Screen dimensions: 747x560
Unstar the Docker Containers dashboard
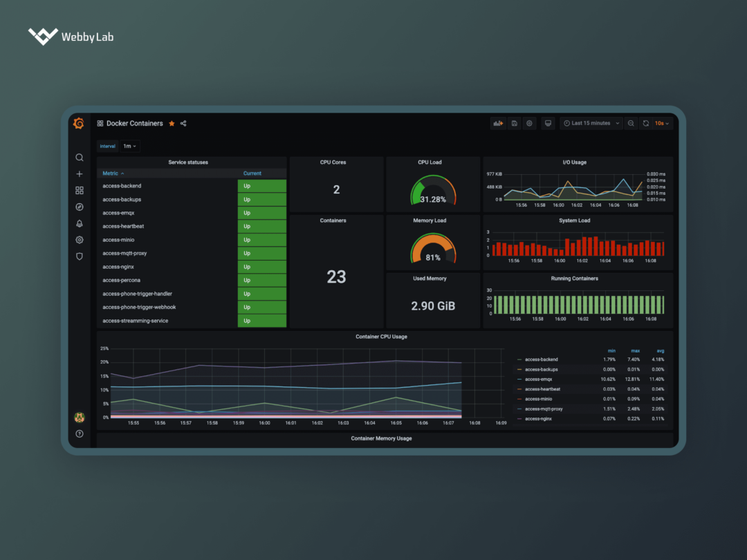tap(171, 123)
